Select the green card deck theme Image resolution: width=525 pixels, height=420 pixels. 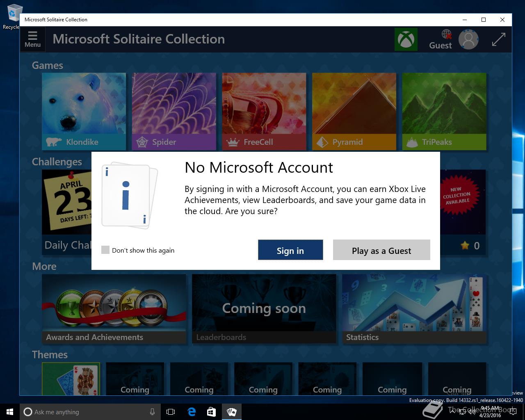tap(71, 379)
